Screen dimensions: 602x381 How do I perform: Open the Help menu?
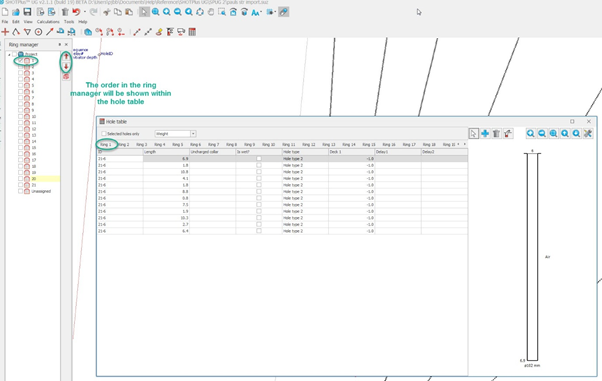[83, 22]
